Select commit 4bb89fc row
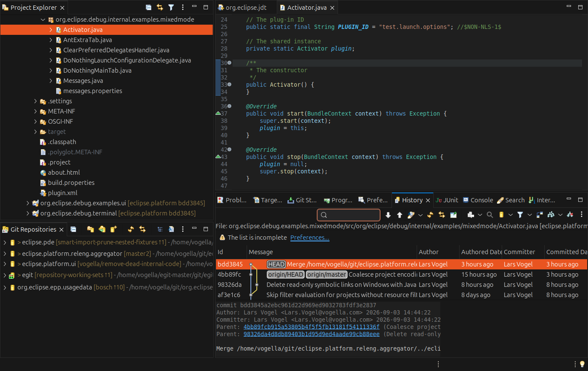 coord(401,275)
